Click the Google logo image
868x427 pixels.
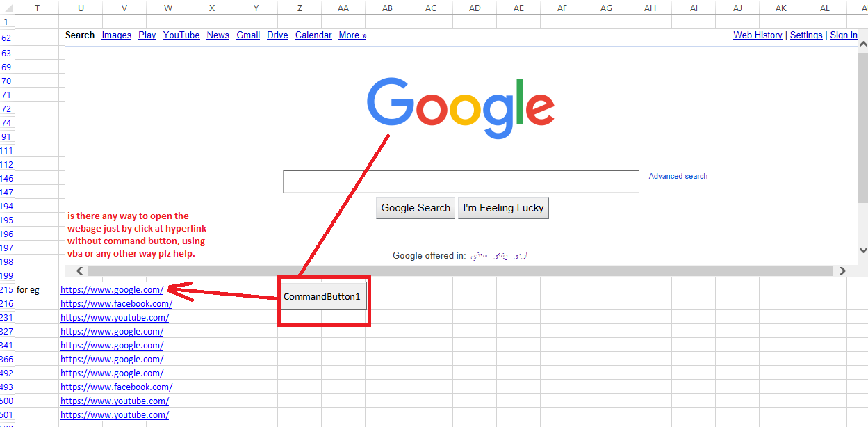[x=461, y=107]
